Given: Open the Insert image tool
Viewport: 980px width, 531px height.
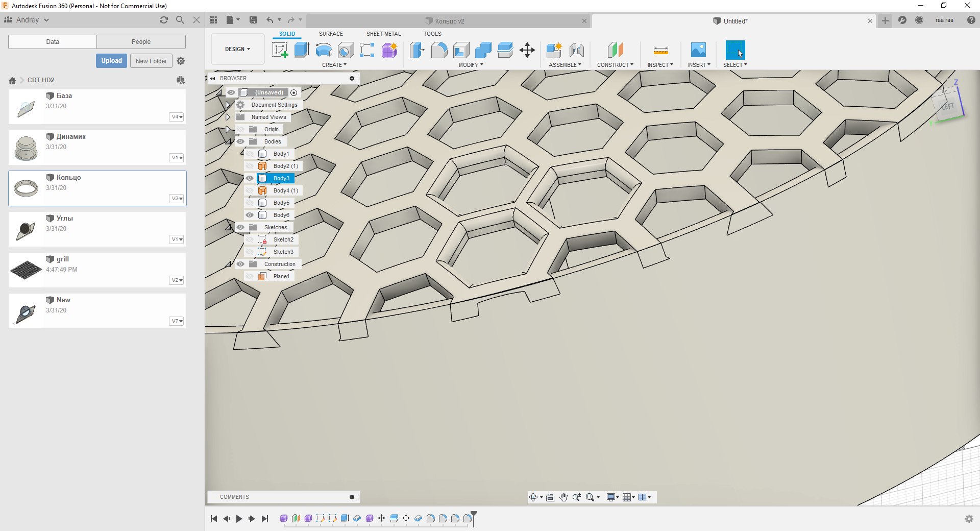Looking at the screenshot, I should click(x=698, y=50).
